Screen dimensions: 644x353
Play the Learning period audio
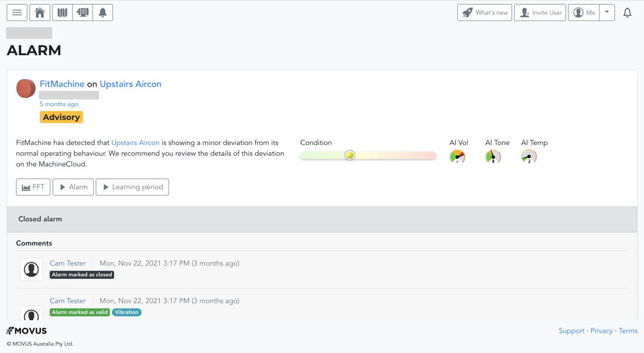(x=132, y=187)
